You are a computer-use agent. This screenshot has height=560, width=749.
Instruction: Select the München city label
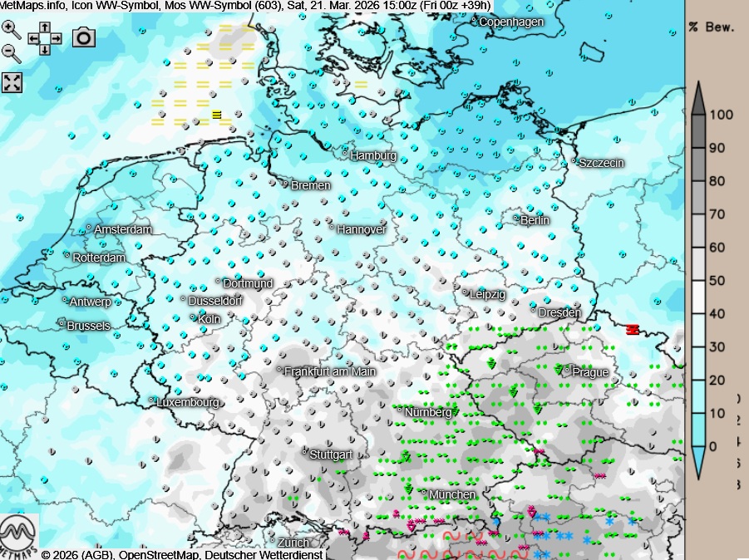click(x=452, y=494)
